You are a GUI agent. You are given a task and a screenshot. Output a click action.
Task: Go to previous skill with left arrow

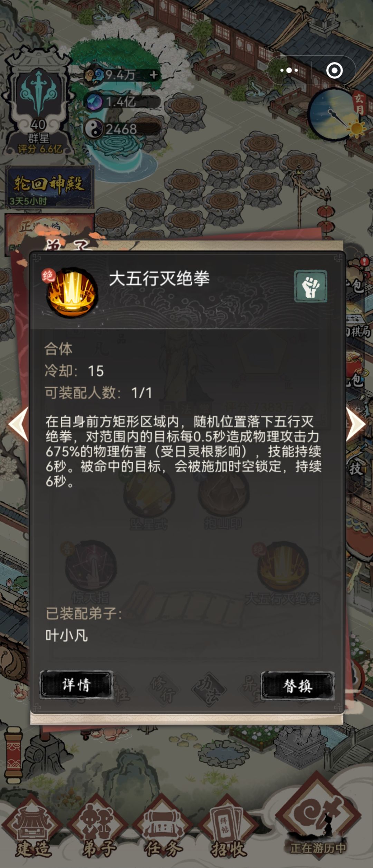click(18, 424)
